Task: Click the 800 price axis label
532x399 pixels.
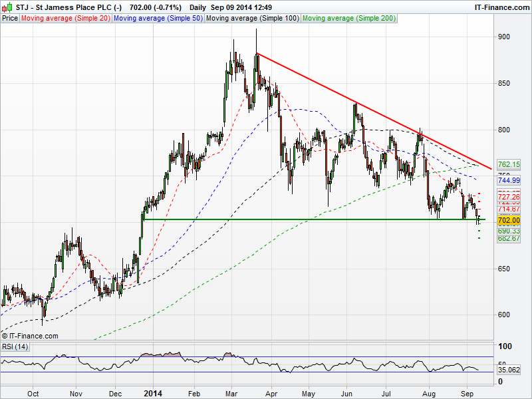Action: pyautogui.click(x=504, y=130)
